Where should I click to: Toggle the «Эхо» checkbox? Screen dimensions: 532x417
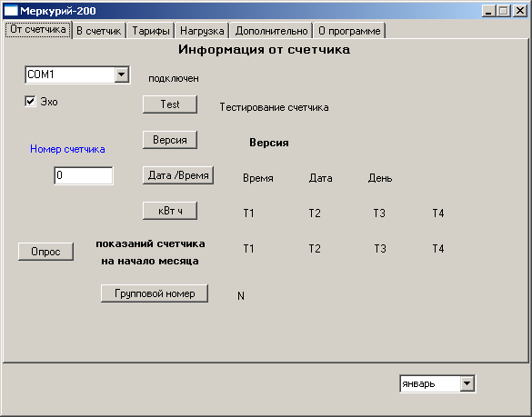click(30, 101)
